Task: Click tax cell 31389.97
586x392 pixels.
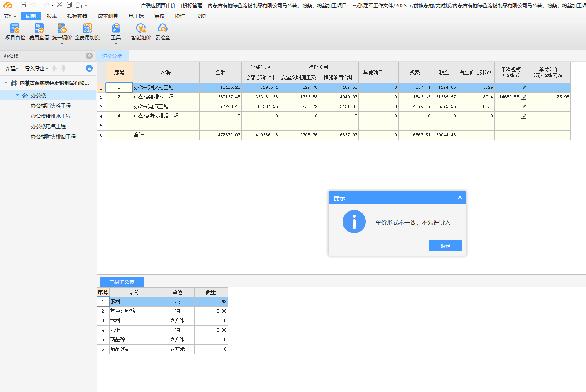Action: [444, 97]
